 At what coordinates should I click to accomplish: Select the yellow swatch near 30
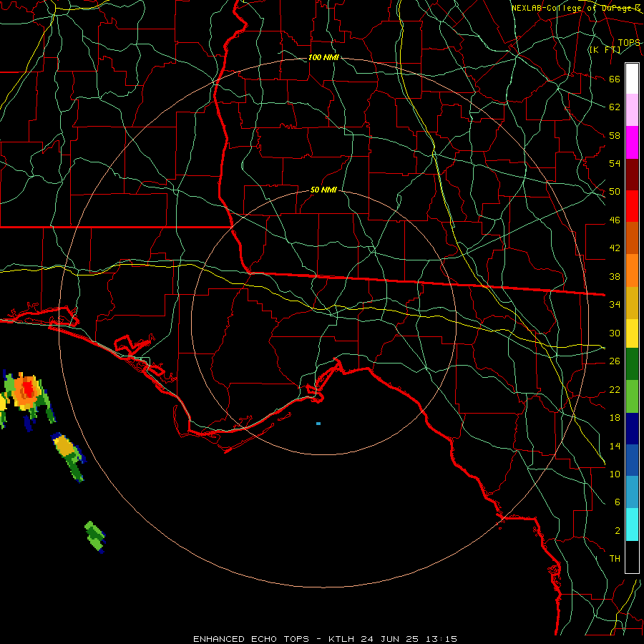632,333
